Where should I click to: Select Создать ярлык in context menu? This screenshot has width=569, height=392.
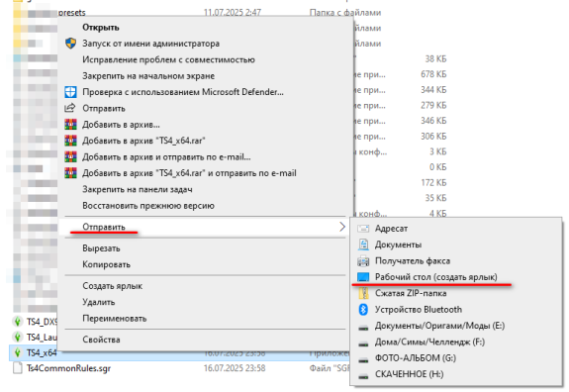coord(112,286)
